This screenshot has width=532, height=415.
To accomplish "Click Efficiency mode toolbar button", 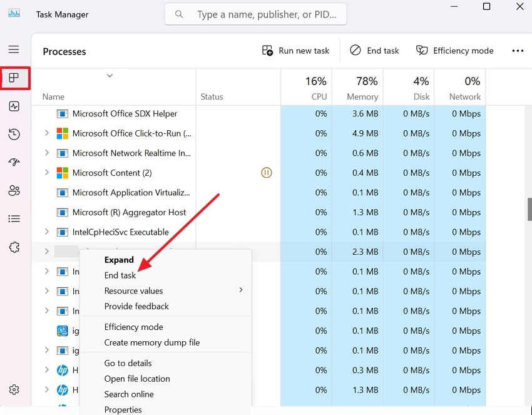I will [x=454, y=51].
